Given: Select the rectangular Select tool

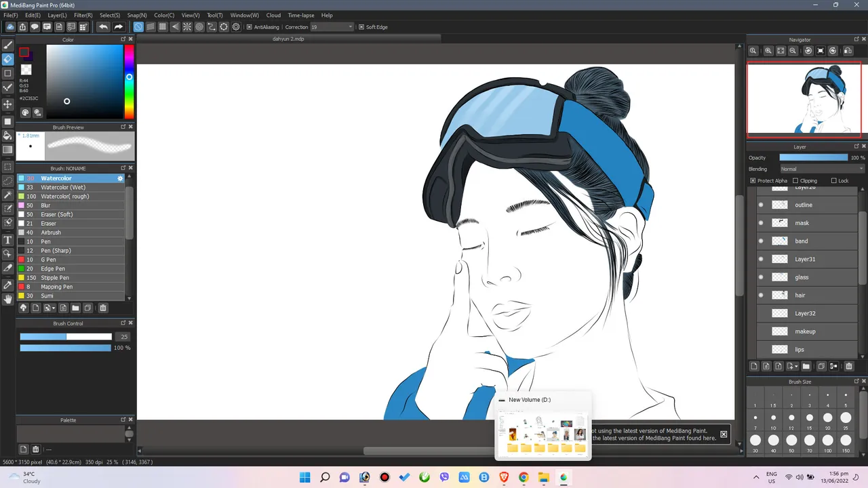Looking at the screenshot, I should point(7,166).
